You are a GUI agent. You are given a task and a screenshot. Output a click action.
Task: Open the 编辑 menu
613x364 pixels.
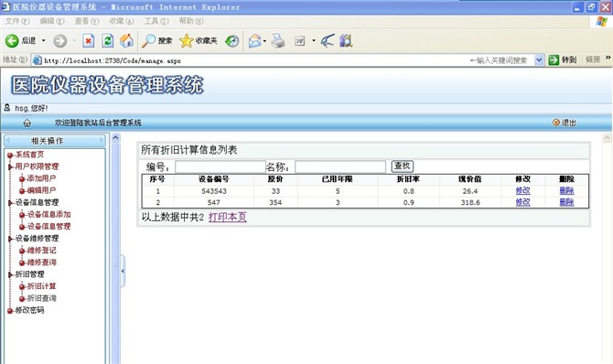[52, 21]
